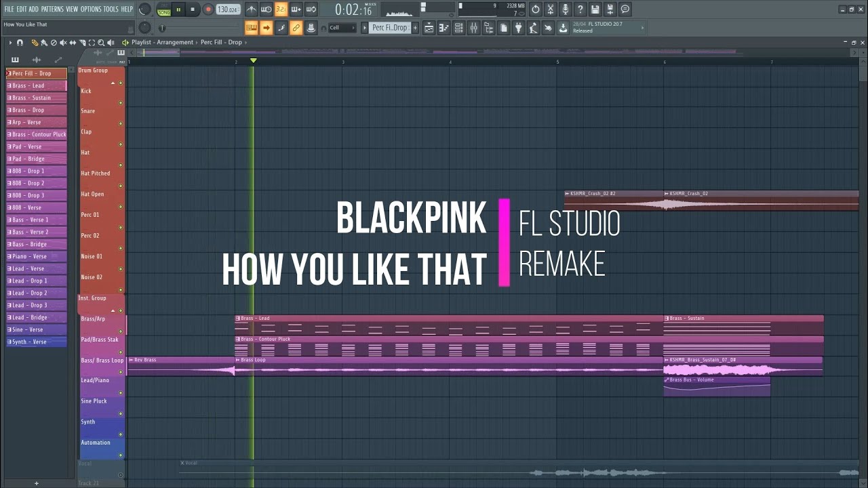
Task: Toggle the playlist magnet snap icon
Action: coord(20,42)
